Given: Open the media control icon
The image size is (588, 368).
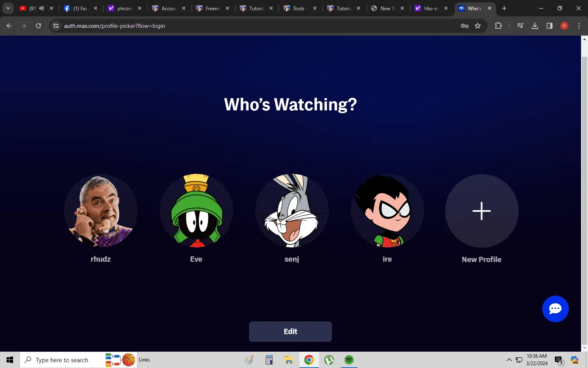Looking at the screenshot, I should click(x=520, y=26).
